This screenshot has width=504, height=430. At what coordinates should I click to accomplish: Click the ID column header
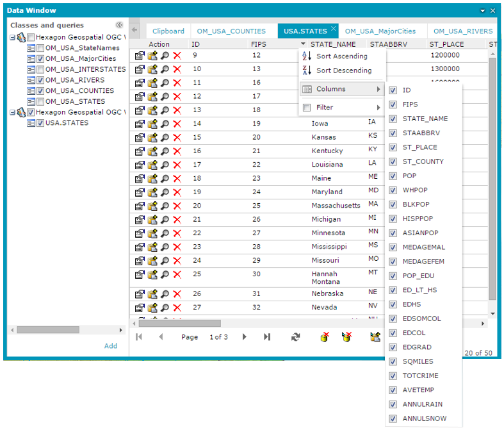pyautogui.click(x=195, y=44)
